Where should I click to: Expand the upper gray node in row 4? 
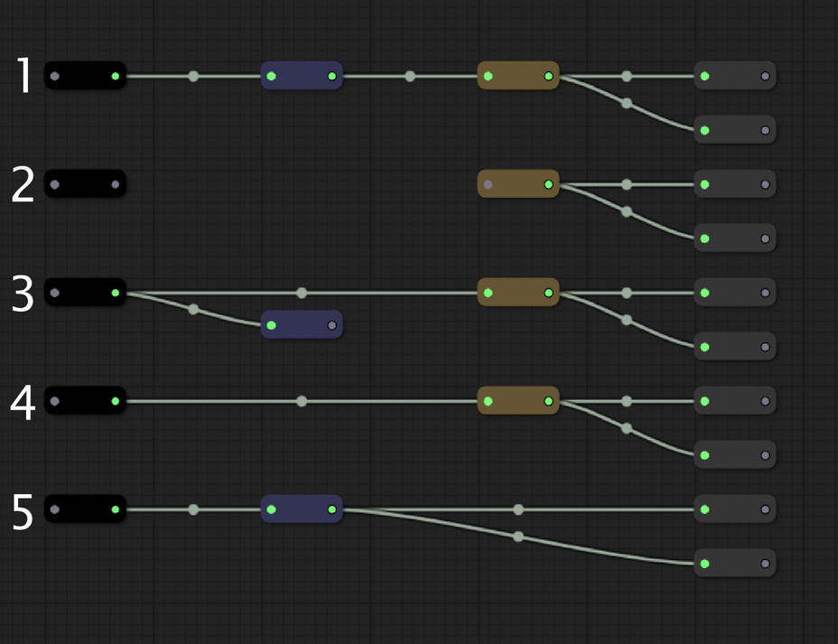(x=733, y=400)
